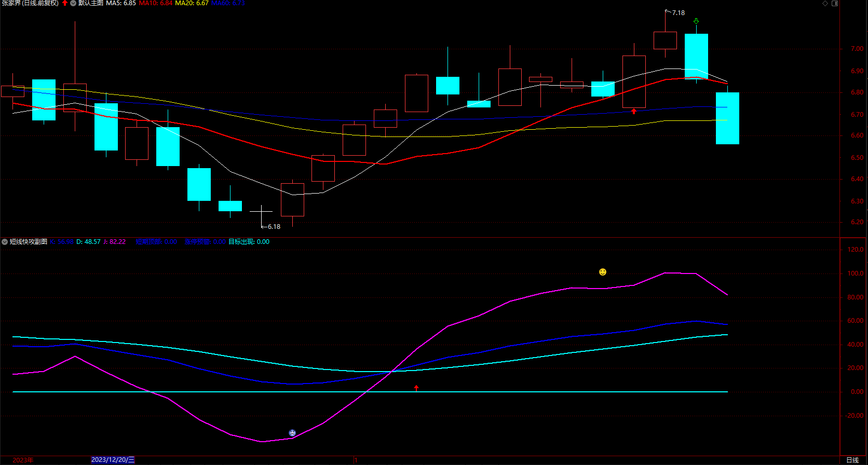This screenshot has height=465, width=868.
Task: Click the D: 48.57 value
Action: click(88, 242)
